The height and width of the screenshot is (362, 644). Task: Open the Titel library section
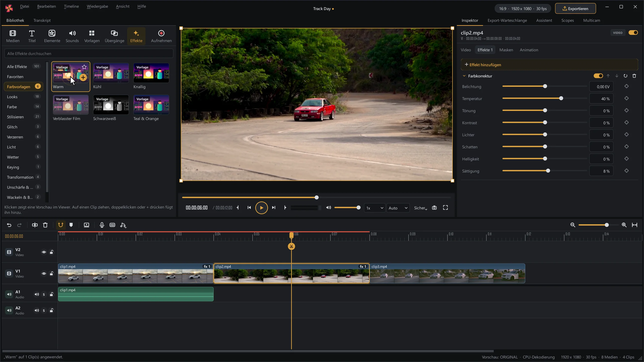(32, 36)
